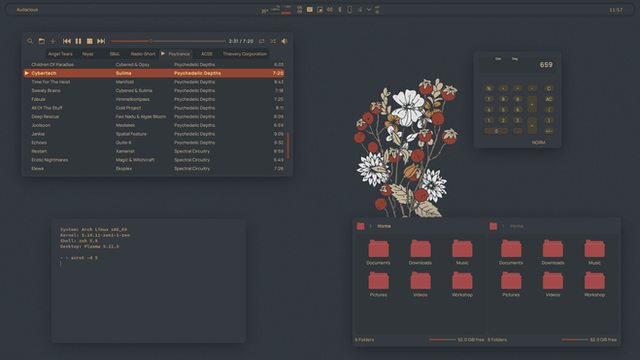Open Pictures folder in right file pane
Image resolution: width=640 pixels, height=360 pixels.
pyautogui.click(x=511, y=284)
